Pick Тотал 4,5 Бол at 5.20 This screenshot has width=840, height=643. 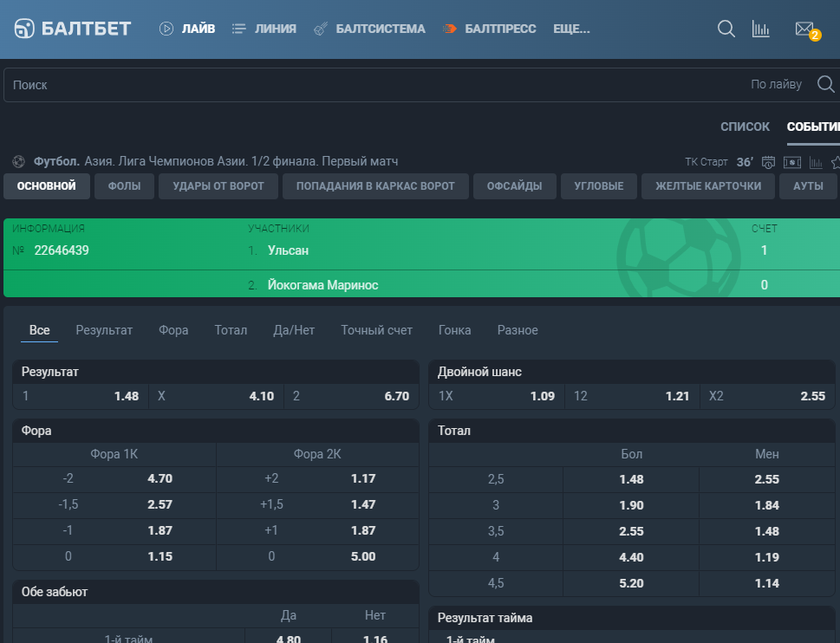(x=631, y=583)
